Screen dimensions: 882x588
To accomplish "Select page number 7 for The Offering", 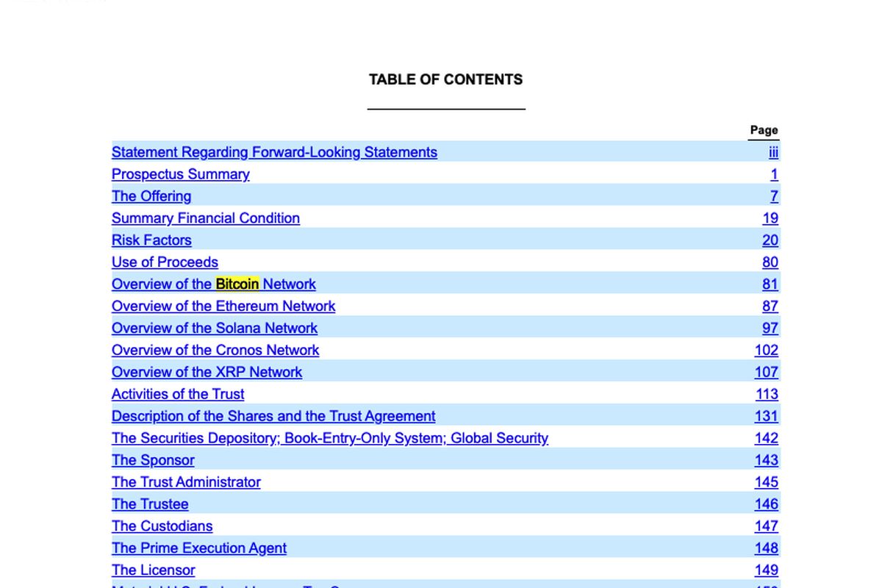I will coord(774,196).
